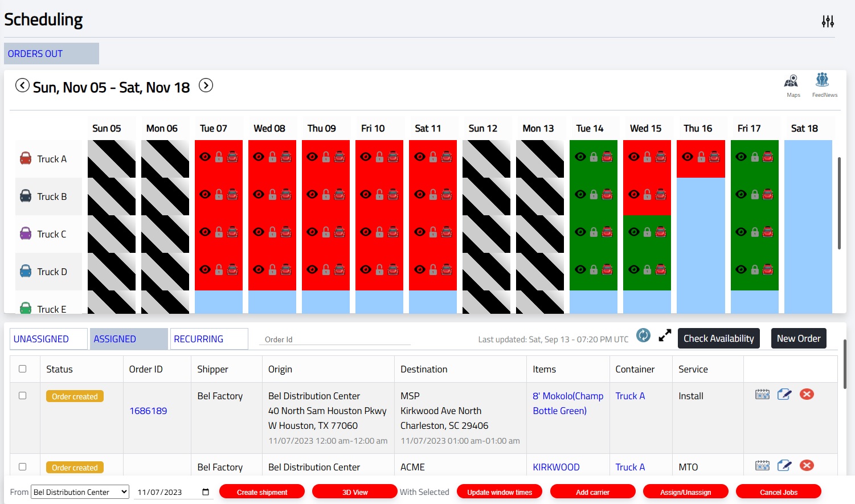The image size is (855, 504).
Task: Expand the orders table to fullscreen
Action: [x=665, y=336]
